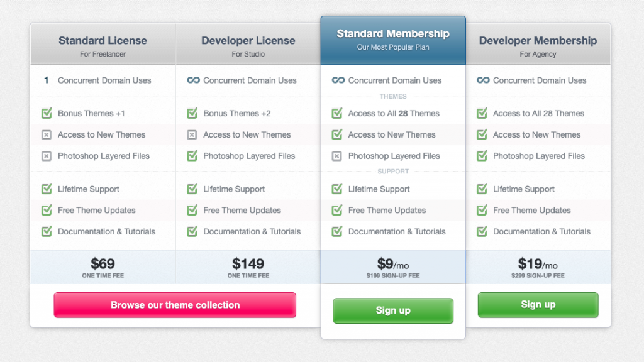
Task: Click the X icon beside Standard License Photoshop Layered Files
Action: click(x=47, y=156)
